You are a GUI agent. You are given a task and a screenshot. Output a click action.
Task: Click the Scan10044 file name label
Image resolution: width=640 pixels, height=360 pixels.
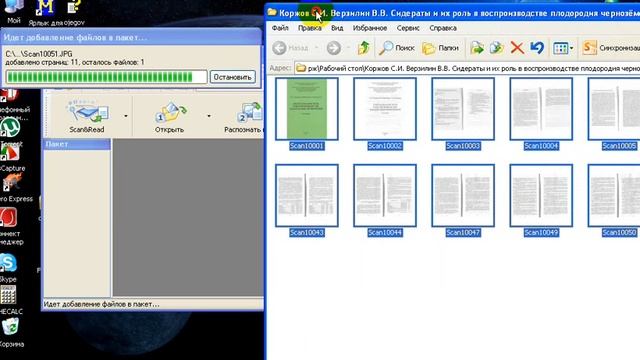385,233
